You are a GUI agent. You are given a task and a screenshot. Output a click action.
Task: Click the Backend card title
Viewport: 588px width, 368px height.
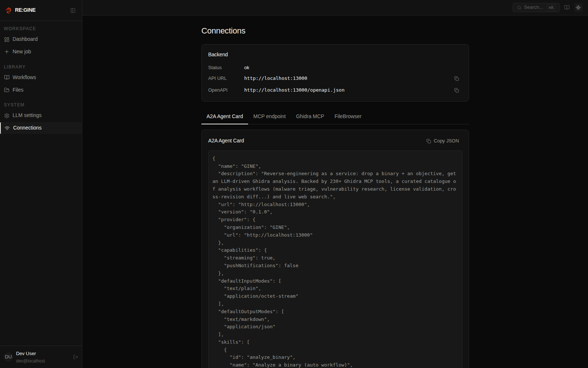[218, 54]
